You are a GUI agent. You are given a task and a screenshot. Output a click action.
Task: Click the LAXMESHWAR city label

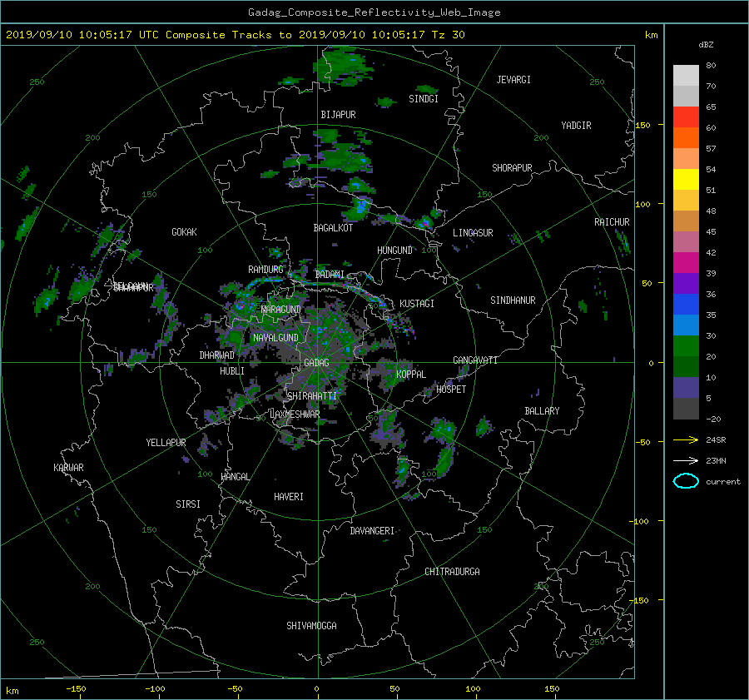(295, 415)
